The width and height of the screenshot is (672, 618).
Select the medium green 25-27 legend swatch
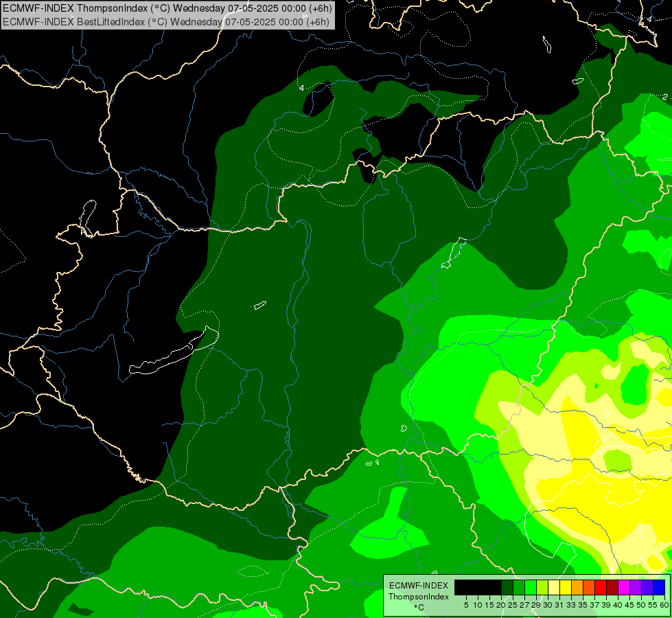(519, 587)
